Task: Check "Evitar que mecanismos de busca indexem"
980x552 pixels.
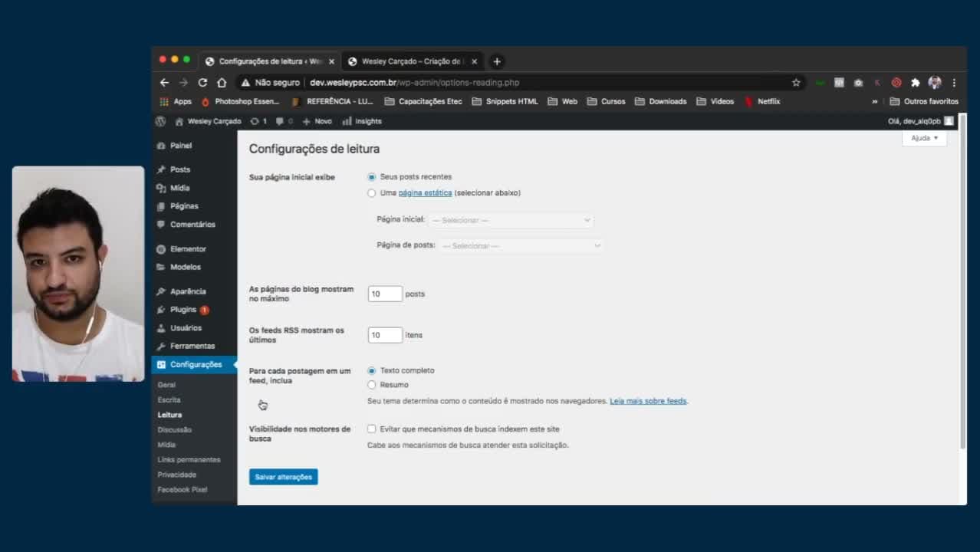Action: pyautogui.click(x=372, y=429)
